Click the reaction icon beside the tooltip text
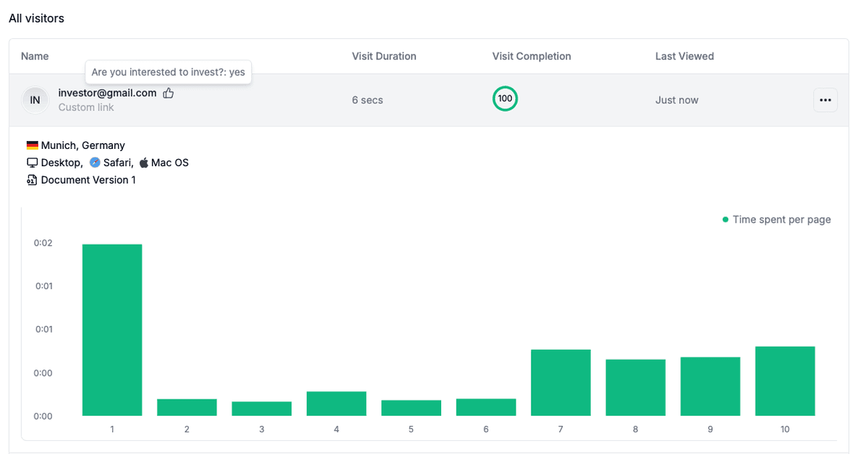The height and width of the screenshot is (454, 868). [169, 93]
